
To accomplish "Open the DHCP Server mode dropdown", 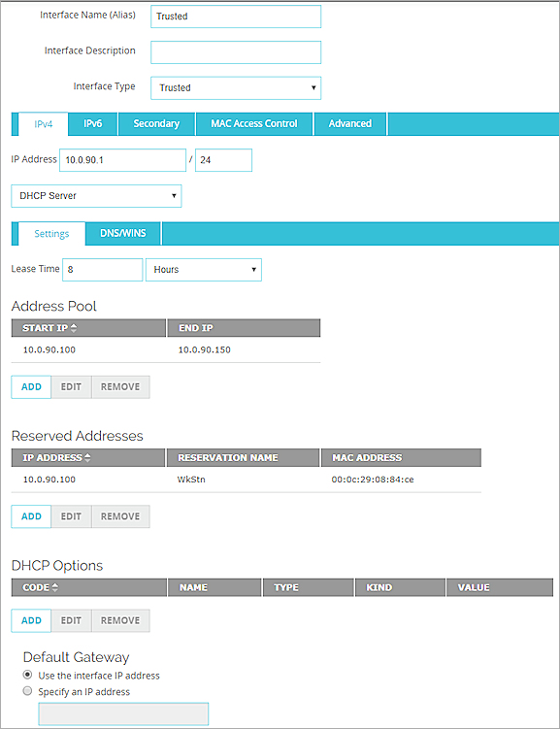I will coord(96,196).
